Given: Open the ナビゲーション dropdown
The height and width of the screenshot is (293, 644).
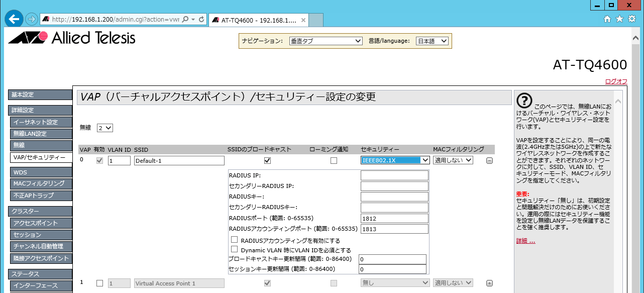Looking at the screenshot, I should click(325, 41).
